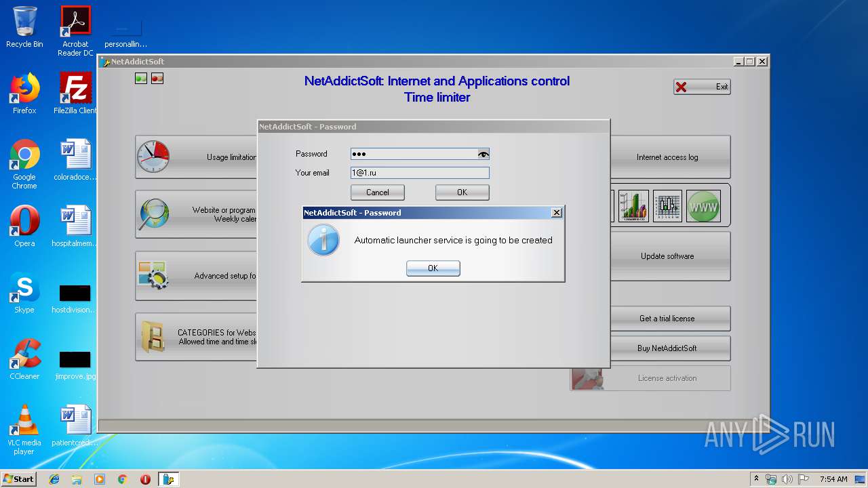Close the Automatic launcher service message box

click(557, 213)
